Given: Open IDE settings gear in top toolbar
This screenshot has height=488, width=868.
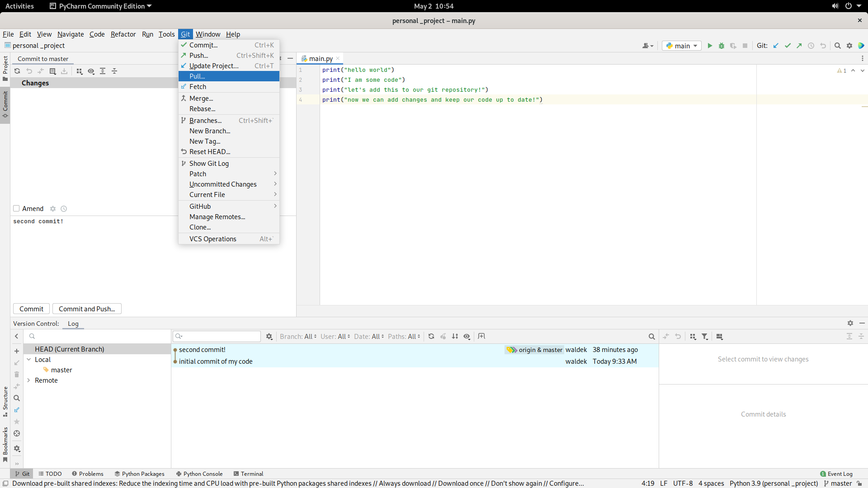Looking at the screenshot, I should (x=849, y=46).
